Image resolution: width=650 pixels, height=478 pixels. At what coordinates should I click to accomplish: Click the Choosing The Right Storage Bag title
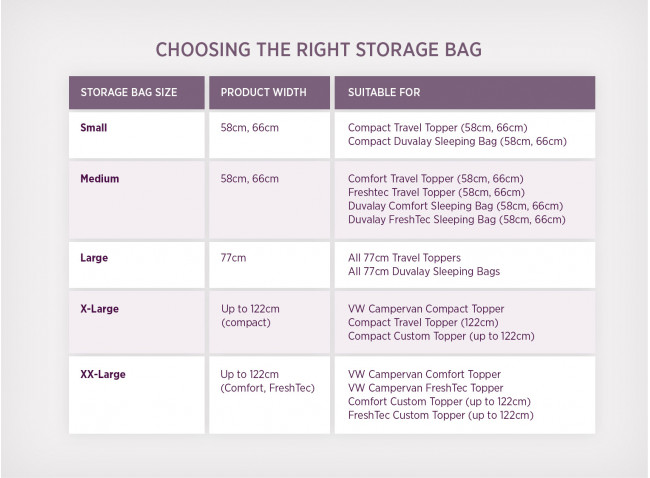pyautogui.click(x=318, y=50)
